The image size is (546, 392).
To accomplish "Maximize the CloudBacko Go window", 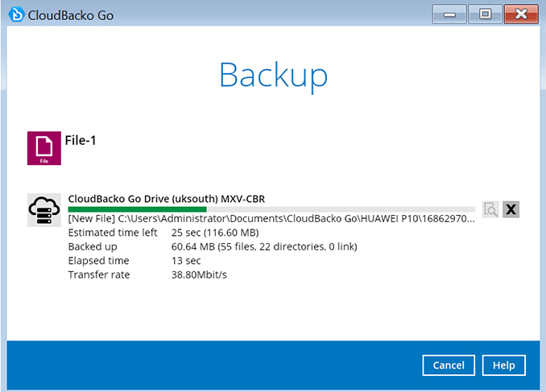I will (485, 14).
